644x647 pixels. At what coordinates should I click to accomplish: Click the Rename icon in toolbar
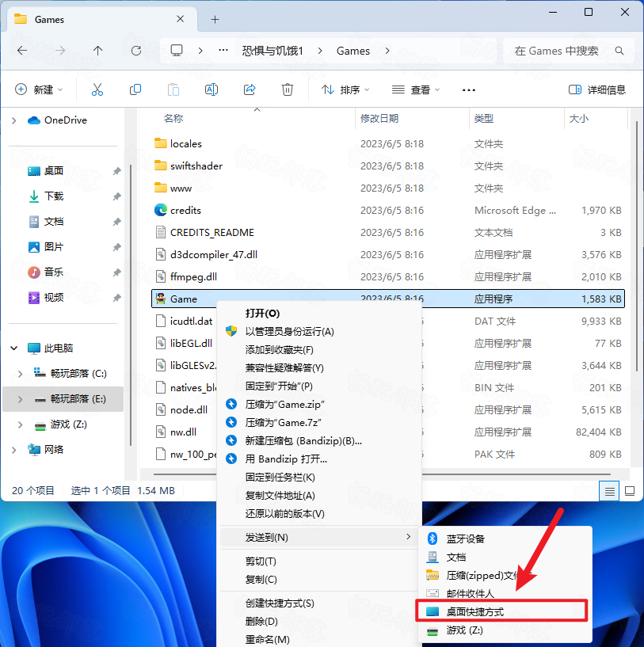tap(211, 89)
